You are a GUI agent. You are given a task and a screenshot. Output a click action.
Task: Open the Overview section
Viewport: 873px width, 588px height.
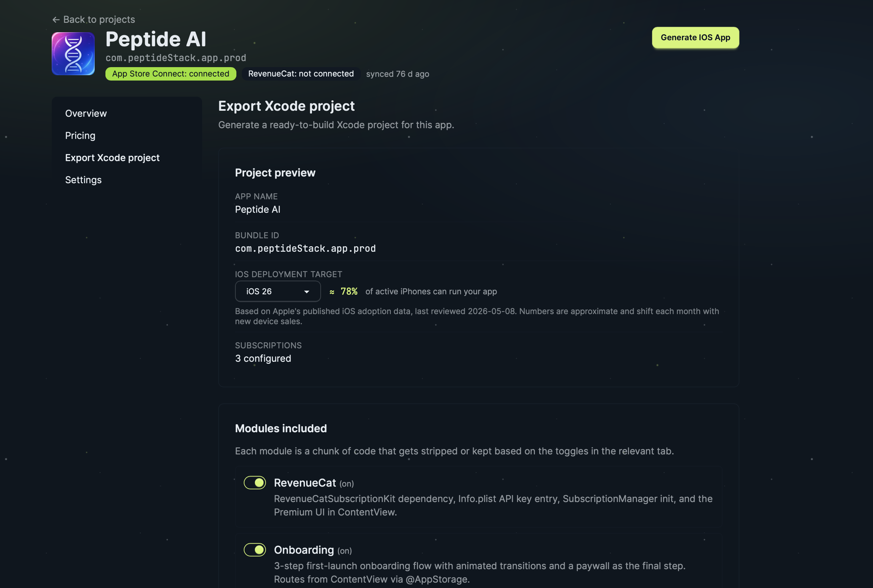tap(86, 113)
